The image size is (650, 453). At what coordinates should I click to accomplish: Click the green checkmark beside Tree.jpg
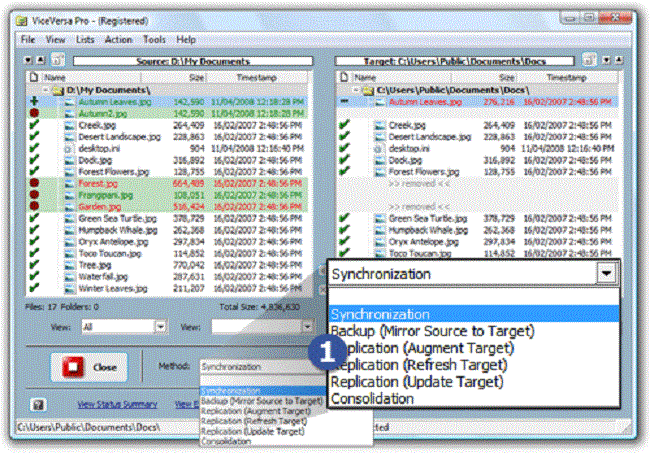(x=34, y=264)
